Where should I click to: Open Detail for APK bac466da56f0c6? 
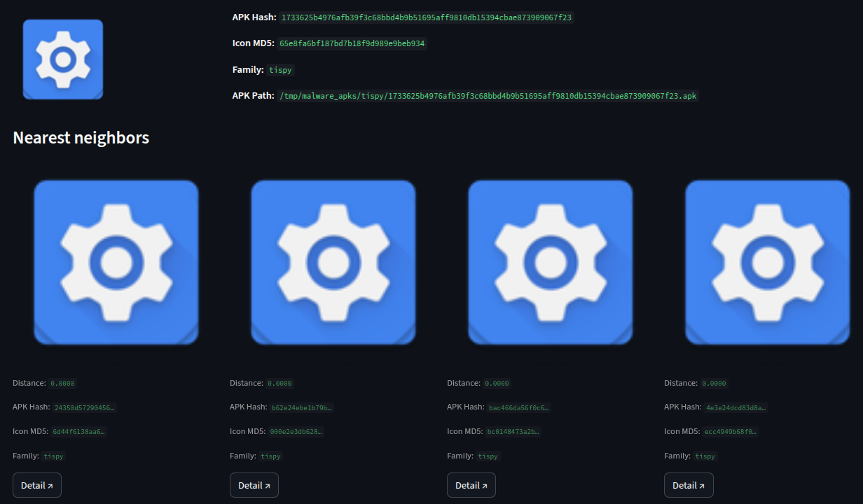point(471,485)
